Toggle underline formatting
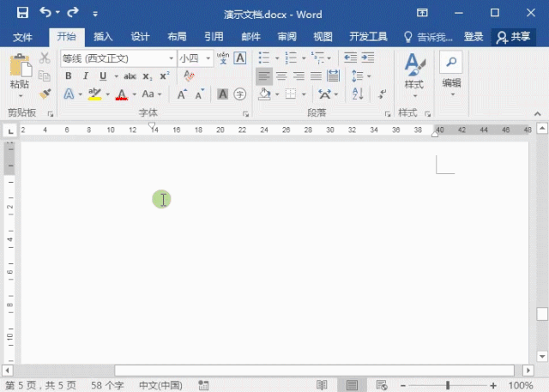The height and width of the screenshot is (392, 549). click(x=103, y=76)
